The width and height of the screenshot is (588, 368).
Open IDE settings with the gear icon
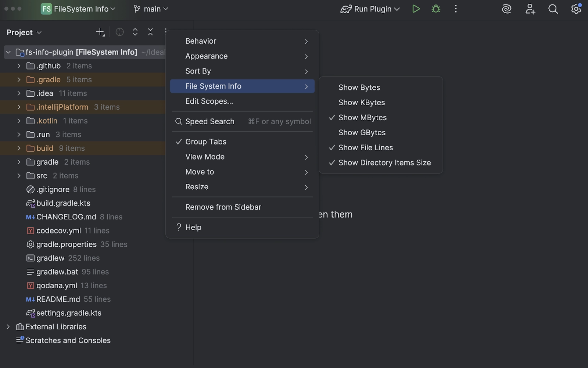pyautogui.click(x=575, y=9)
